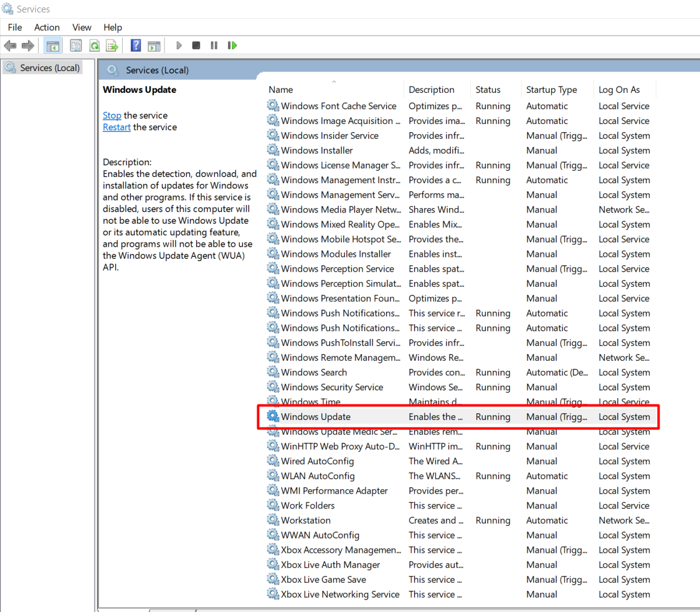Sort by the Status column header

(496, 90)
